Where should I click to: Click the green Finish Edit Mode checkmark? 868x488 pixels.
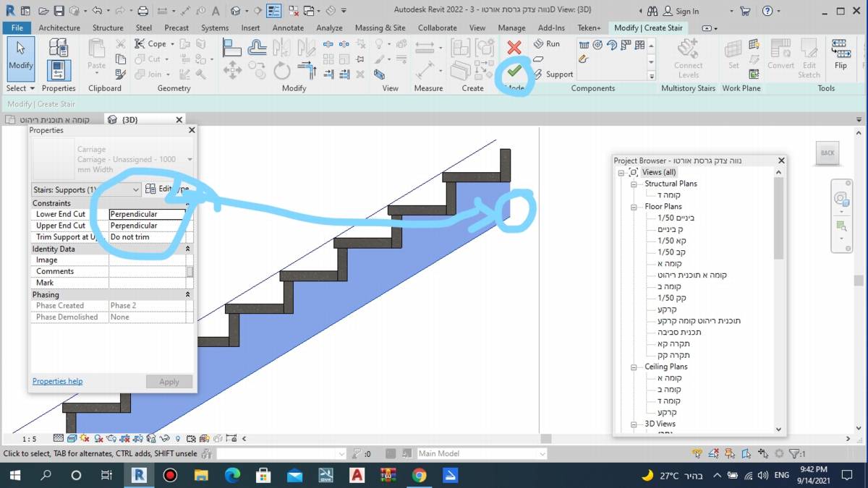pyautogui.click(x=514, y=71)
